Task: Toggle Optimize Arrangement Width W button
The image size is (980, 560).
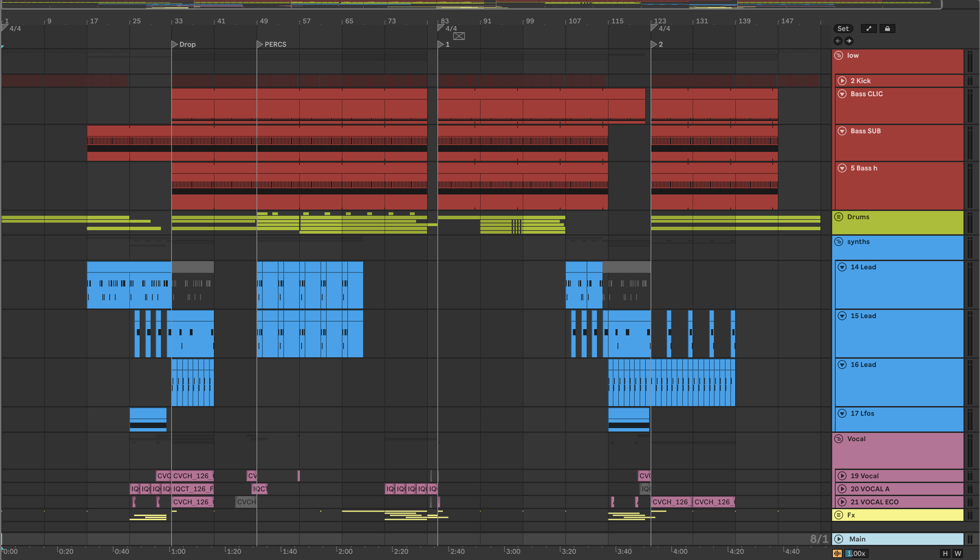Action: pos(958,553)
